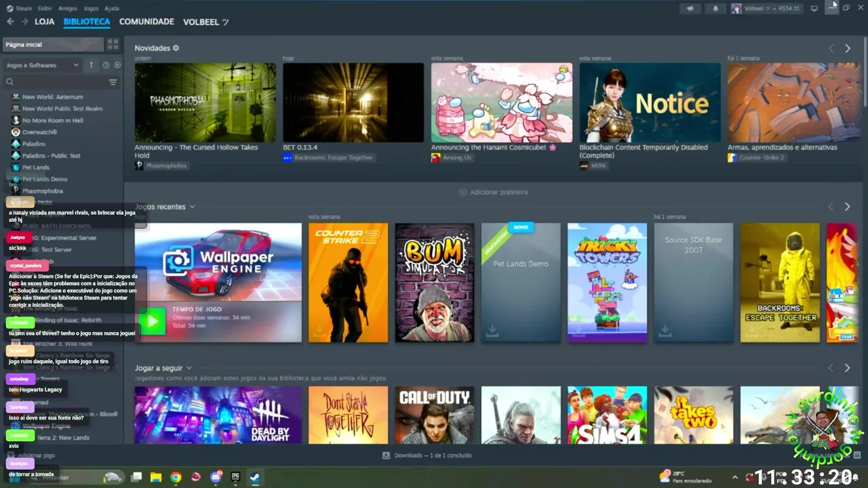
Task: Open the COMUNIDADE tab
Action: coord(146,22)
